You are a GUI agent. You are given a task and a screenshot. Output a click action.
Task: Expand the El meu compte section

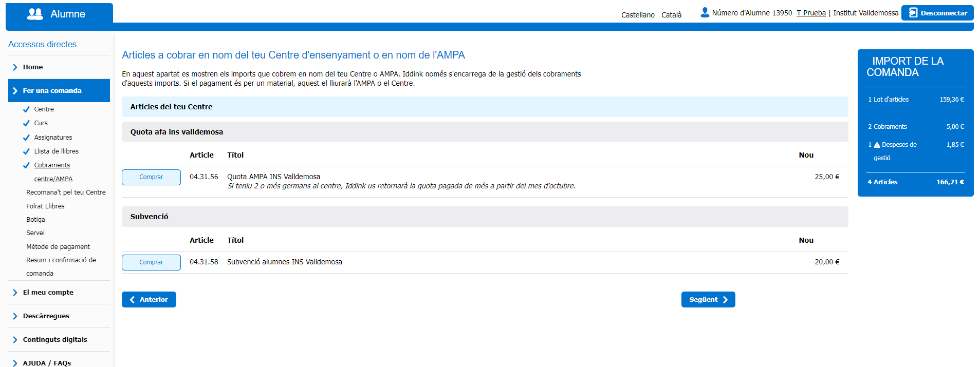(48, 293)
